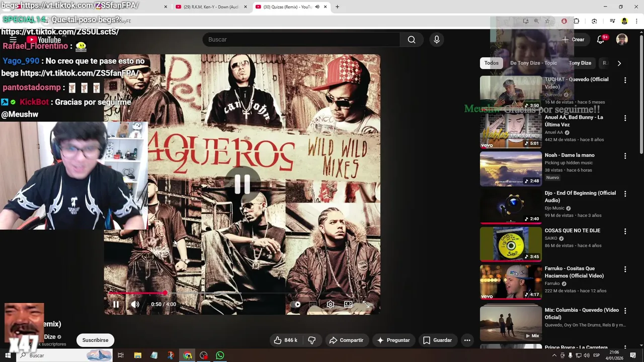Viewport: 644px width, 362px height.
Task: Show more filter chips with the right arrow
Action: [619, 63]
